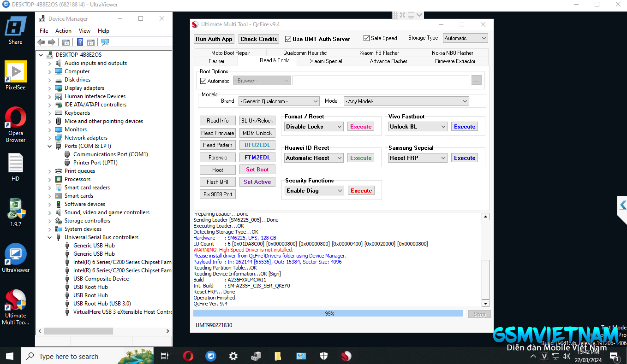Toggle the Use UMT Auth Server checkbox

(x=288, y=39)
